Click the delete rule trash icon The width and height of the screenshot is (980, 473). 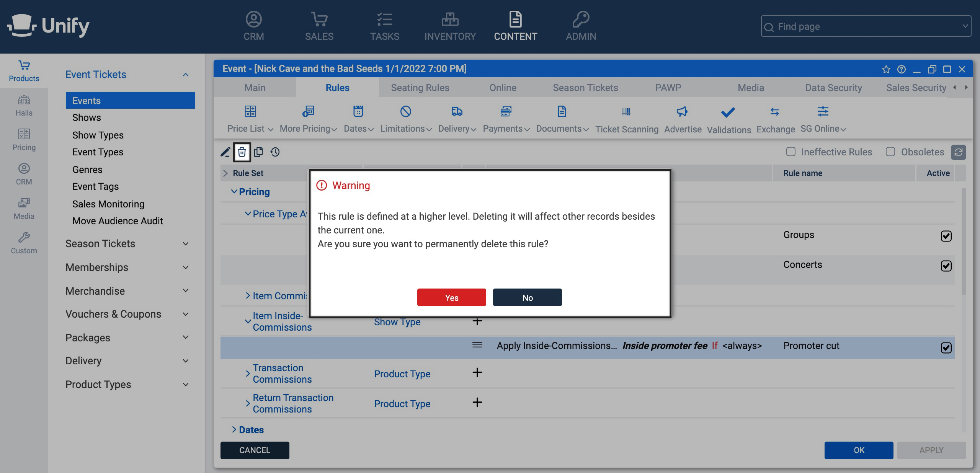coord(241,152)
